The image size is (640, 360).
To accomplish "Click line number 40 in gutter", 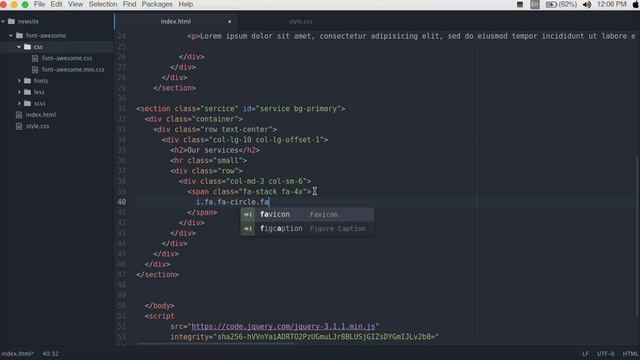I will click(122, 202).
